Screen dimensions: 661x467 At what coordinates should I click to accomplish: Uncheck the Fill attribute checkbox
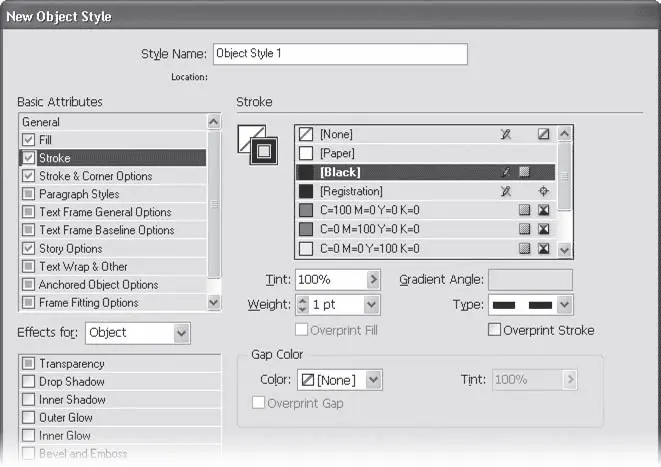click(28, 140)
